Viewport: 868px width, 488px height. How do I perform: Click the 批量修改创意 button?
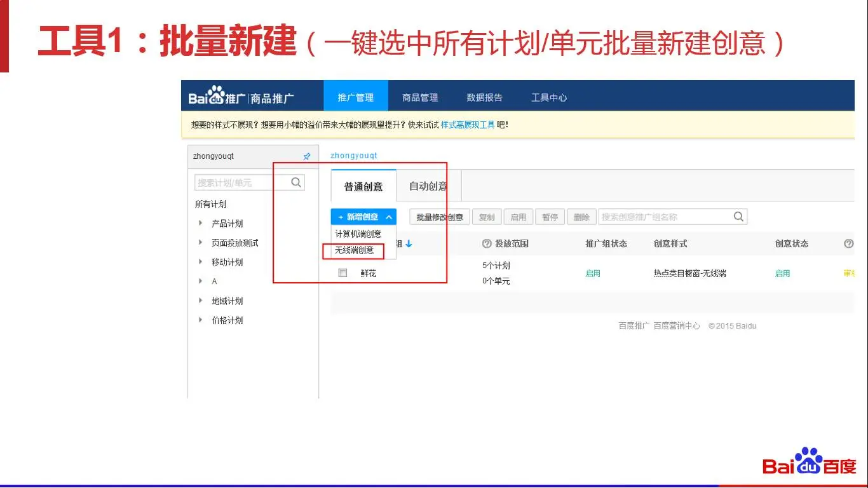pyautogui.click(x=440, y=217)
